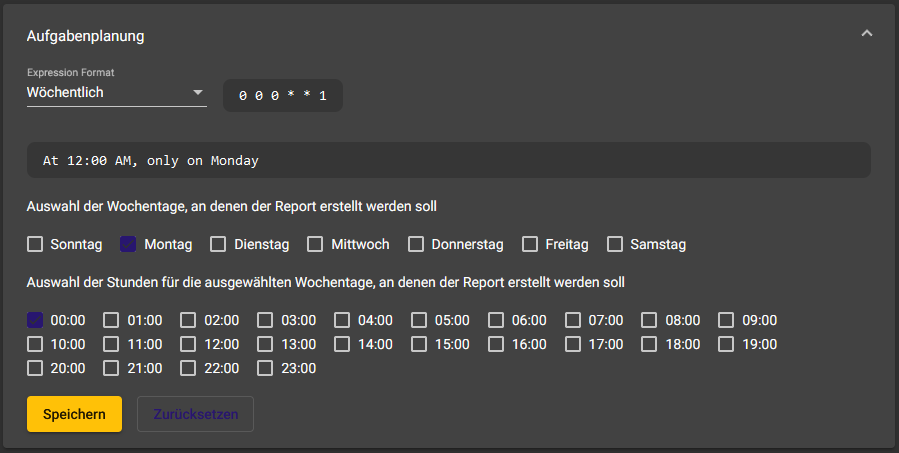
Task: Enable the 12:00 hour checkbox
Action: coord(189,344)
